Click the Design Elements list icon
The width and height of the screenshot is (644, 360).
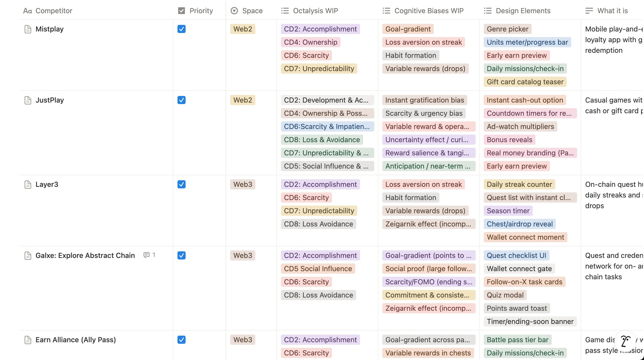(x=488, y=11)
